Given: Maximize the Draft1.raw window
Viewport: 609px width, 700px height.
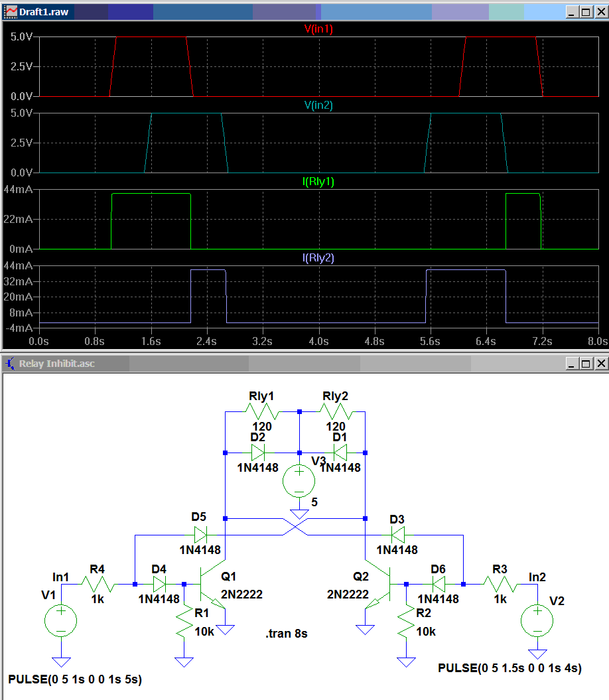Looking at the screenshot, I should tap(586, 12).
